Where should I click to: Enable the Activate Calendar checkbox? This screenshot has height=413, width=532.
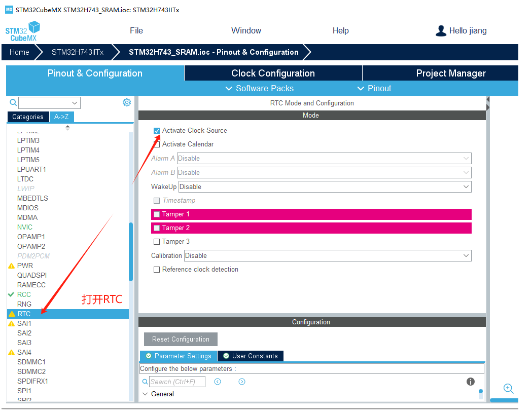[x=156, y=144]
